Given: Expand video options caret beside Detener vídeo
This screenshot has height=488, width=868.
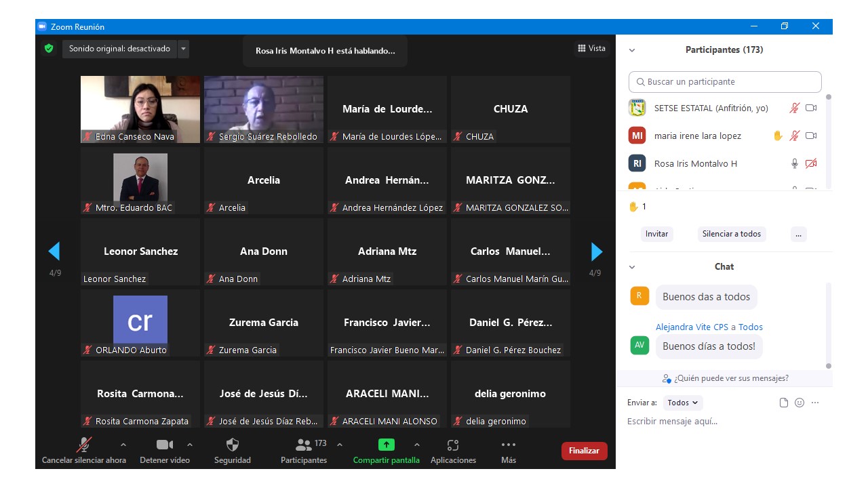Looking at the screenshot, I should pos(189,445).
